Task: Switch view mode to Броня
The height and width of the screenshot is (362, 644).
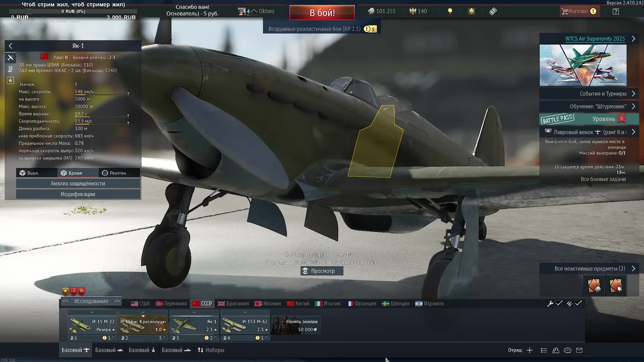Action: (78, 173)
